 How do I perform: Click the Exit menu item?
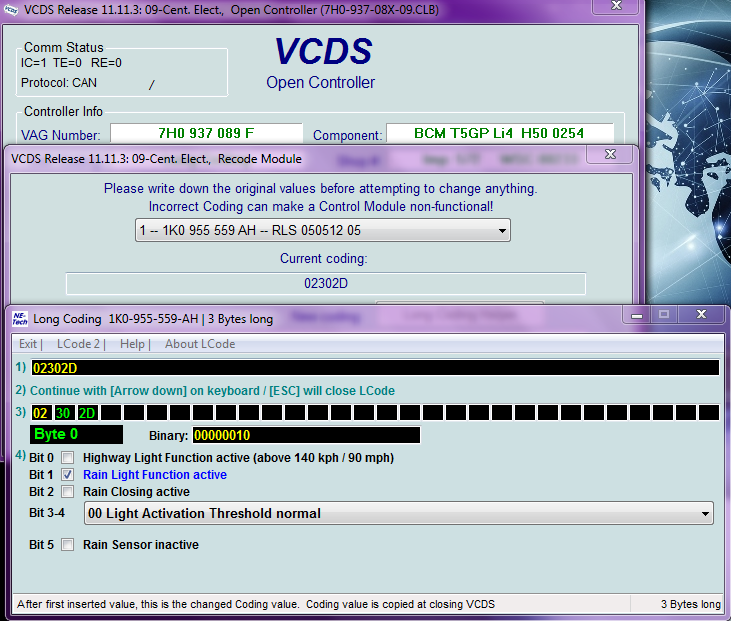[28, 344]
